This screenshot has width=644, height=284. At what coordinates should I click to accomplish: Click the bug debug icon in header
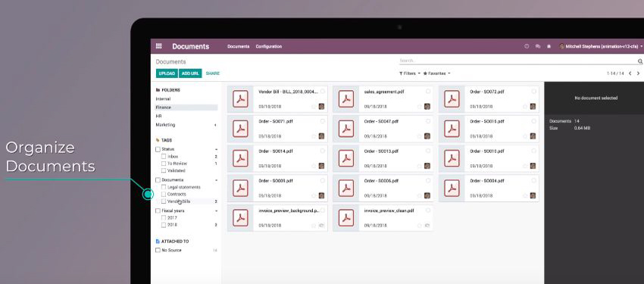(x=549, y=46)
